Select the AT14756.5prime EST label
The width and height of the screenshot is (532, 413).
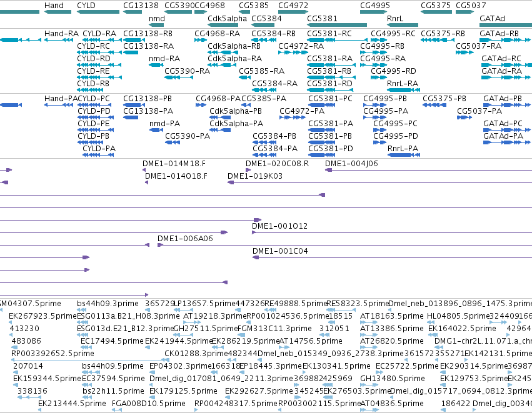[311, 341]
